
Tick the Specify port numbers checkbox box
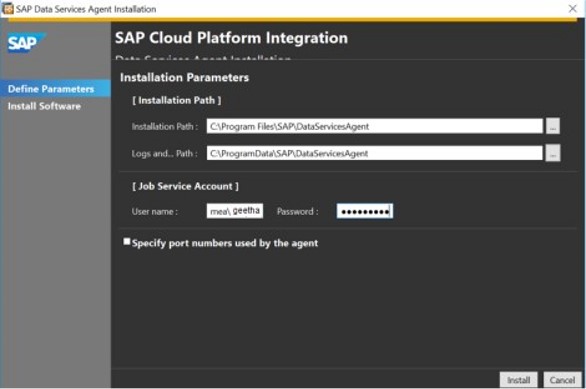pos(127,242)
